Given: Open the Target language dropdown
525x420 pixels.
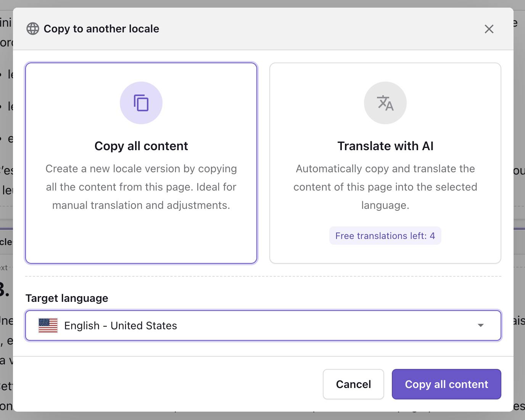Looking at the screenshot, I should (263, 325).
